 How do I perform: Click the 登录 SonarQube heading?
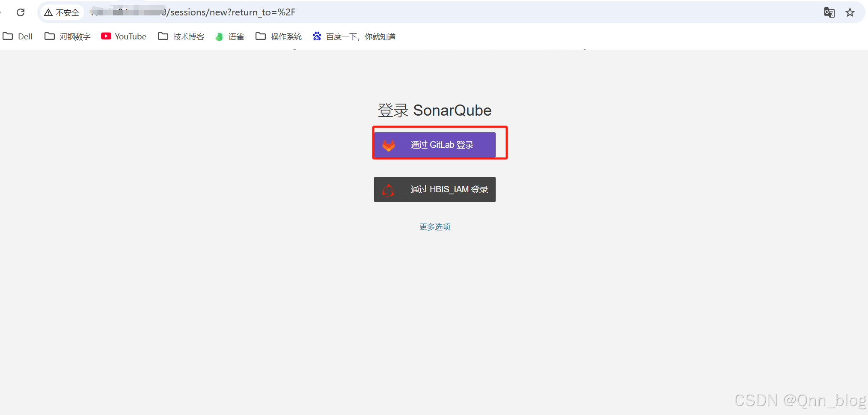pos(434,110)
